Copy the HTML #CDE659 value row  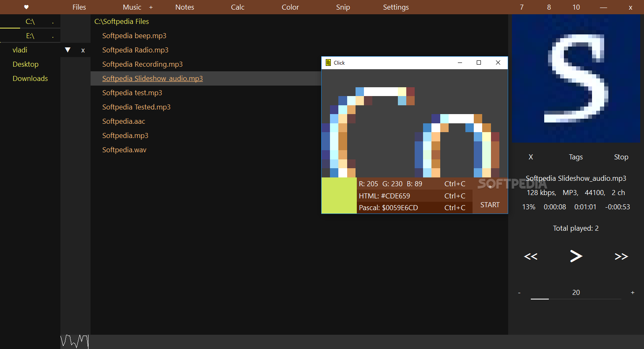click(x=415, y=196)
